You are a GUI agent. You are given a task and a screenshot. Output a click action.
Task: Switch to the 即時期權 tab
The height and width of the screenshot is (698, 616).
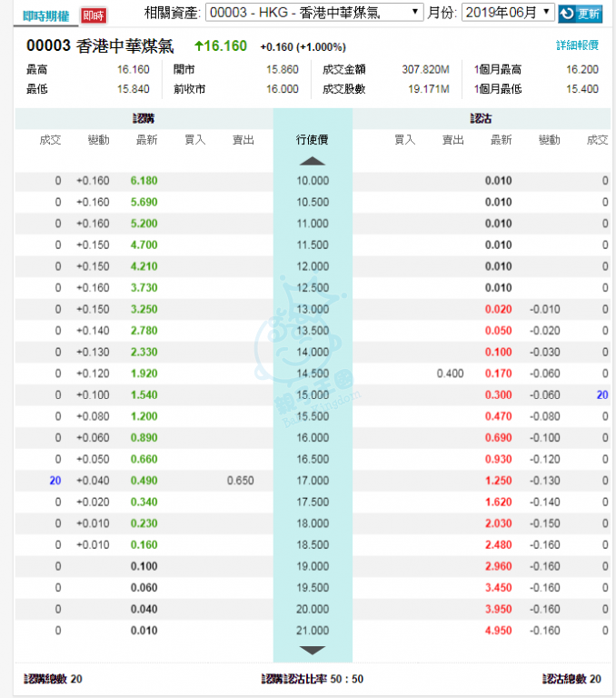pyautogui.click(x=45, y=15)
